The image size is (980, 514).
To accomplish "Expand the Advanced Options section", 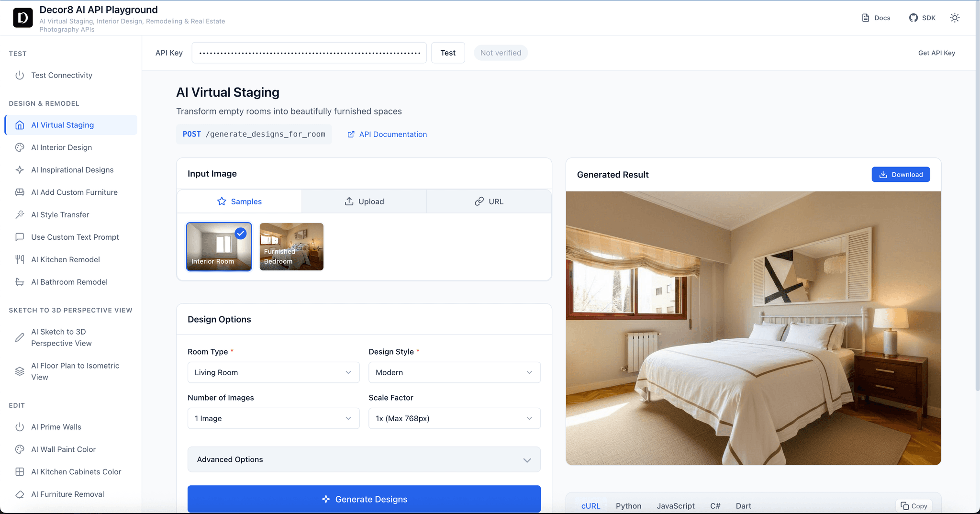I will (x=364, y=459).
